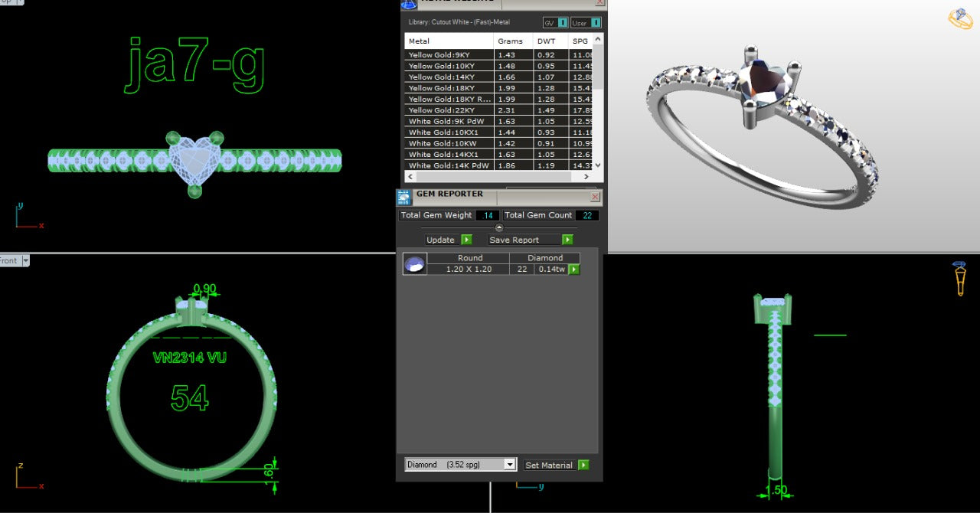Click the metal list scroll down arrow
The image size is (980, 513).
click(598, 165)
